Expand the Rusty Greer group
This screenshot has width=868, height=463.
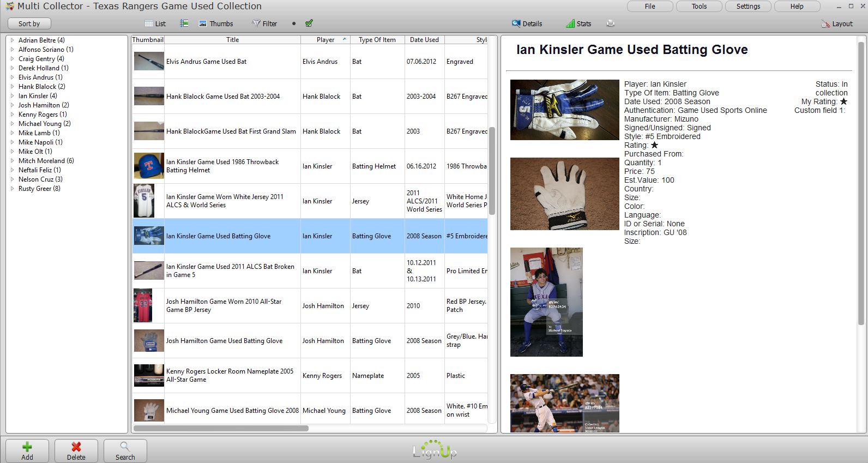[x=13, y=189]
